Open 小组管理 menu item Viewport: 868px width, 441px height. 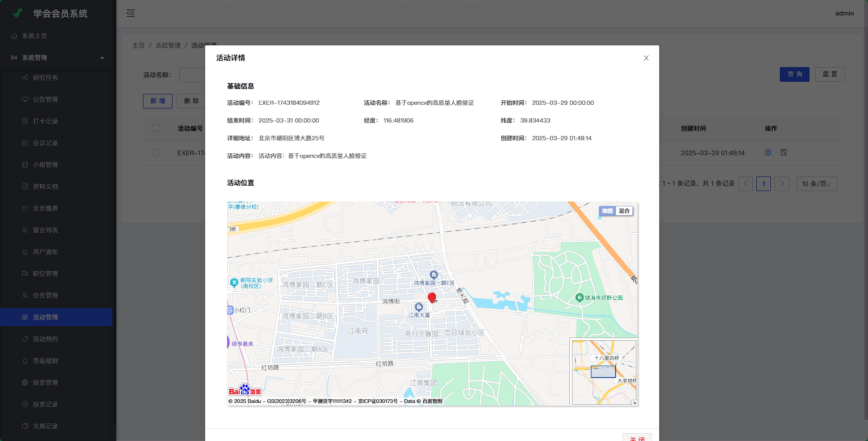(x=56, y=165)
